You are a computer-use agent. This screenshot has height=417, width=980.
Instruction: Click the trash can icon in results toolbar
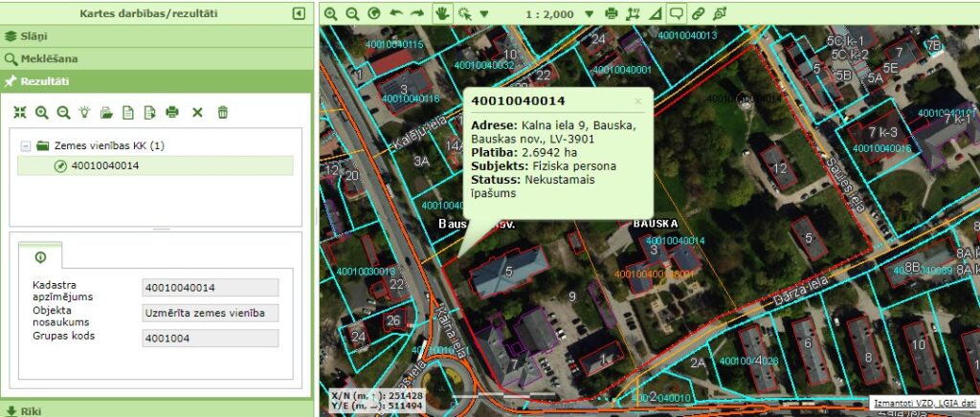(222, 112)
